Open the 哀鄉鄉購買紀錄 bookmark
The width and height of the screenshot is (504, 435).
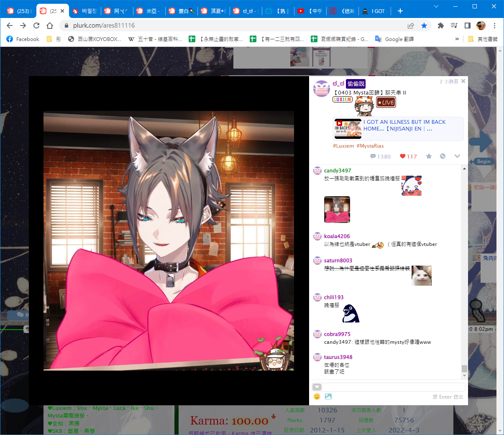(340, 39)
